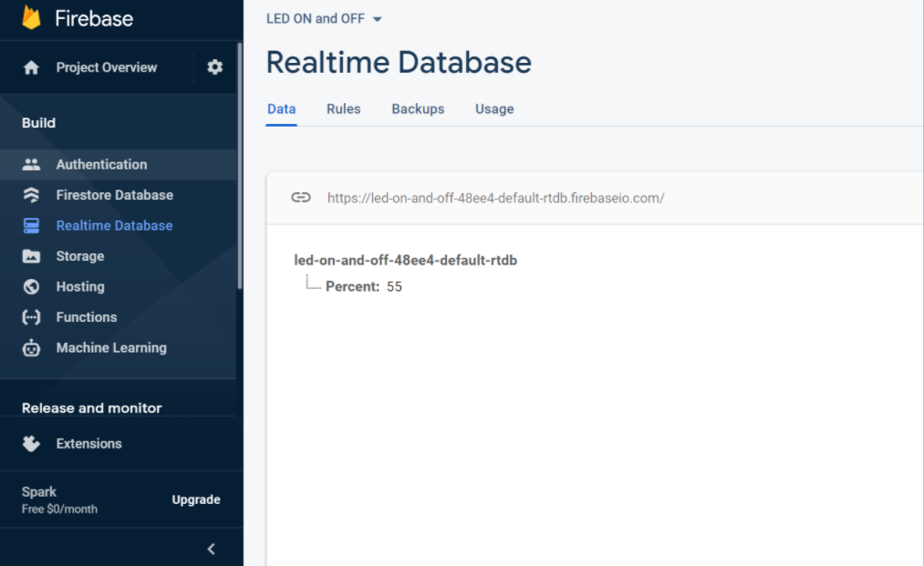Click the Hosting globe icon
Screen dimensions: 924x566
click(32, 287)
